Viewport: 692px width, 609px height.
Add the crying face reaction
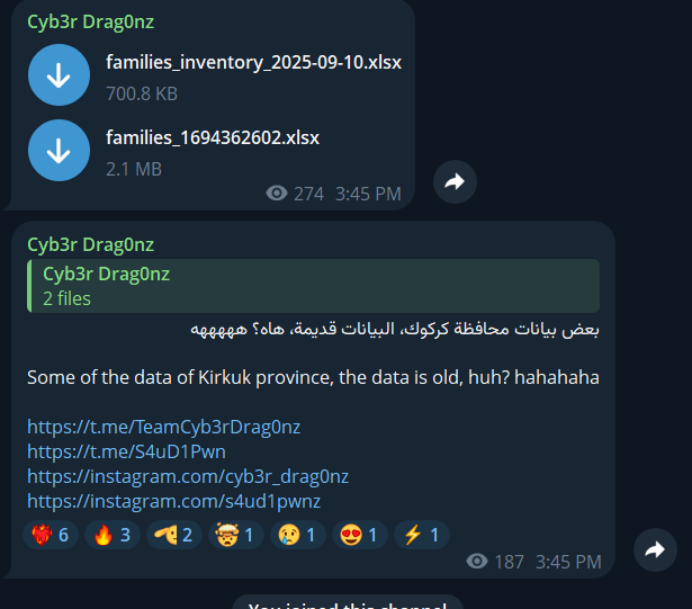point(297,535)
